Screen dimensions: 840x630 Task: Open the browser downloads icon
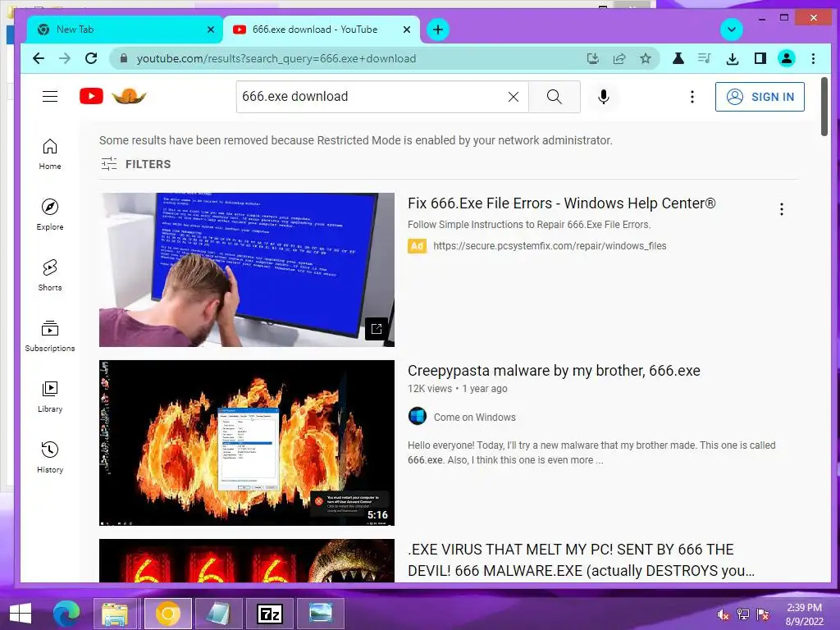pyautogui.click(x=733, y=58)
